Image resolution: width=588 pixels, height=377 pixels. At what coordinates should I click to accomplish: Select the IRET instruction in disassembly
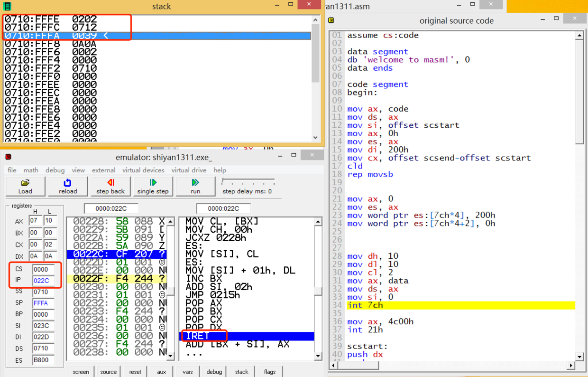[x=198, y=336]
